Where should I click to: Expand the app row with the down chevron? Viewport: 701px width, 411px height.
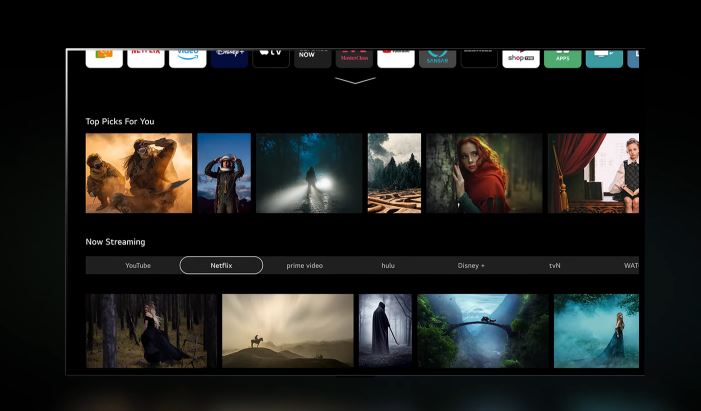tap(355, 81)
